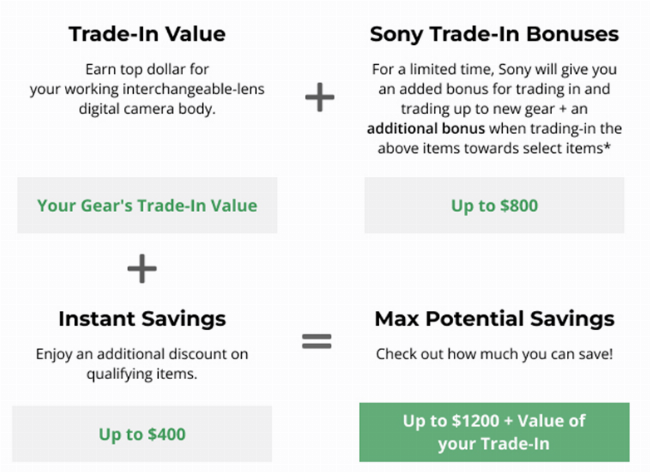Click the Instant Savings heading

pos(142,319)
